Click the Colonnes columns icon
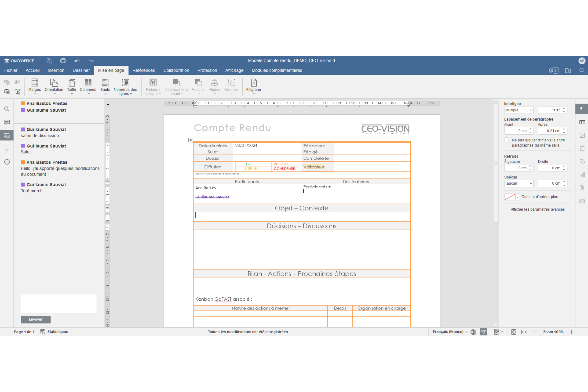This screenshot has height=392, width=588. coord(88,83)
